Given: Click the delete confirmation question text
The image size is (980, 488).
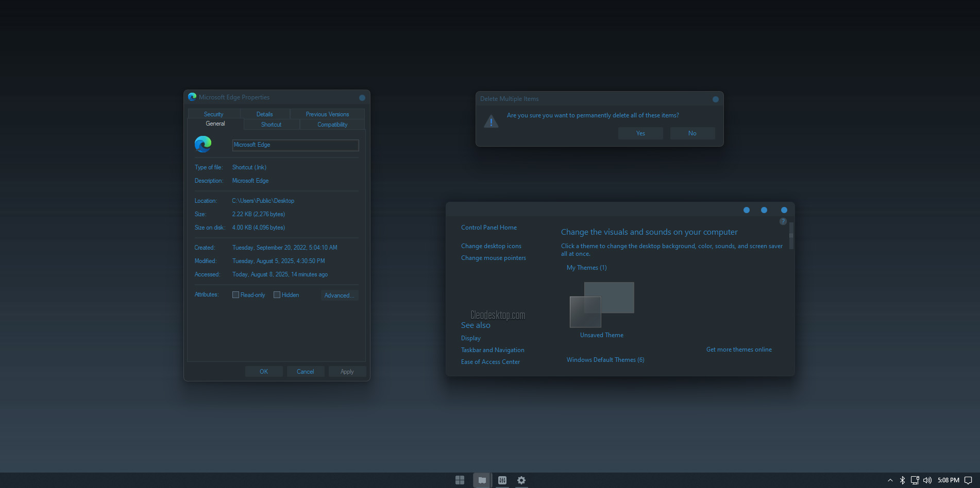Looking at the screenshot, I should point(593,115).
